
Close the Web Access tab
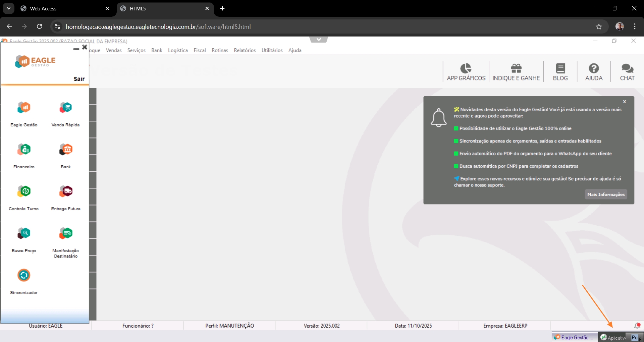(x=107, y=8)
